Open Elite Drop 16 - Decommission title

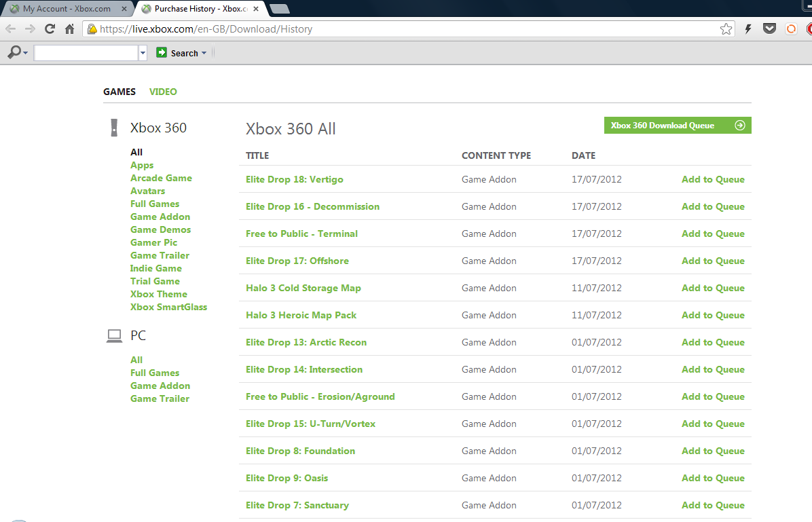click(x=312, y=206)
